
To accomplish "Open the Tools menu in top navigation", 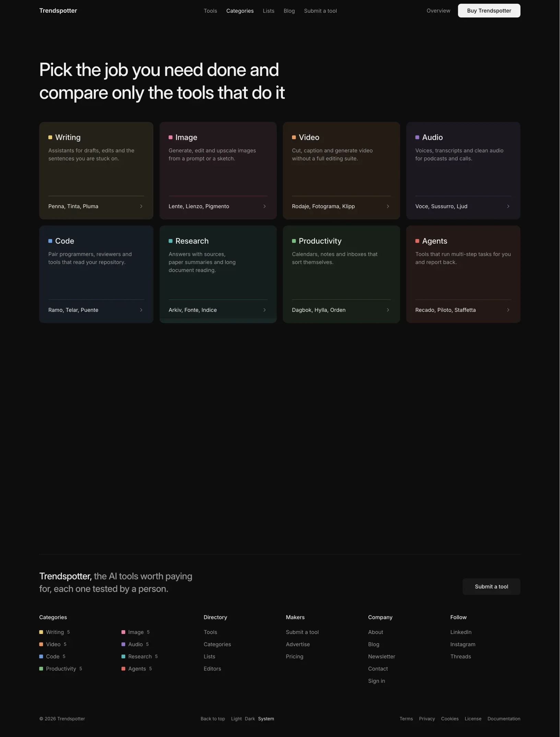I will [210, 11].
